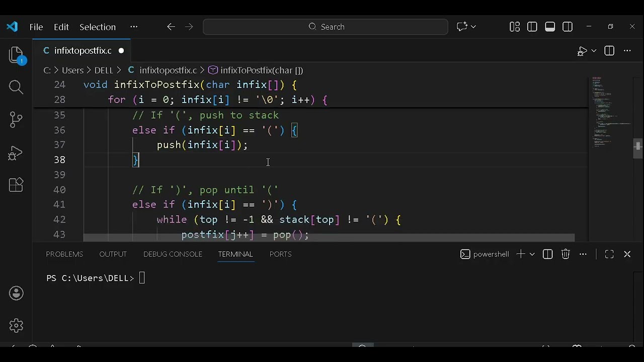Open the Source Control view
644x362 pixels.
click(x=16, y=119)
